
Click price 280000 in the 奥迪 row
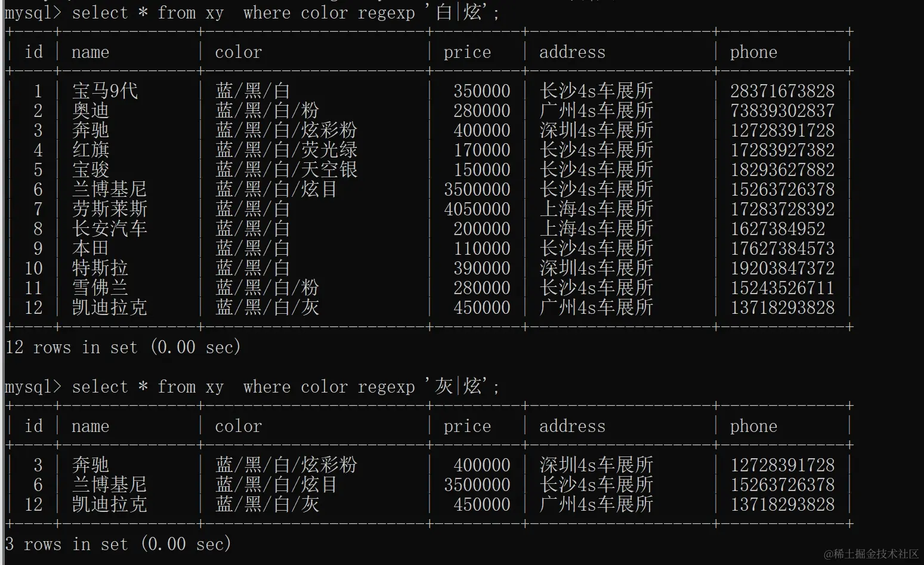482,110
